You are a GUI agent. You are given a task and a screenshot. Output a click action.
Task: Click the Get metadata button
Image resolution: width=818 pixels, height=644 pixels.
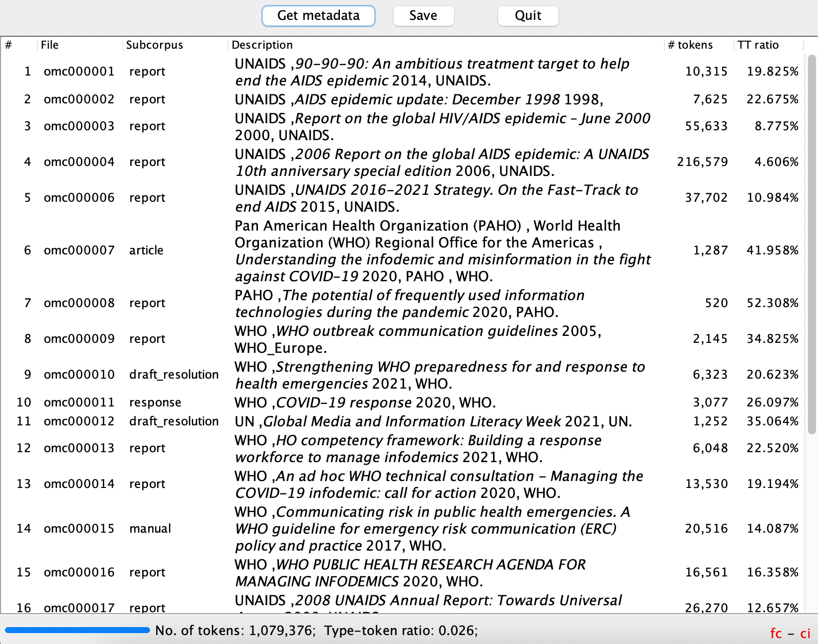[x=318, y=15]
